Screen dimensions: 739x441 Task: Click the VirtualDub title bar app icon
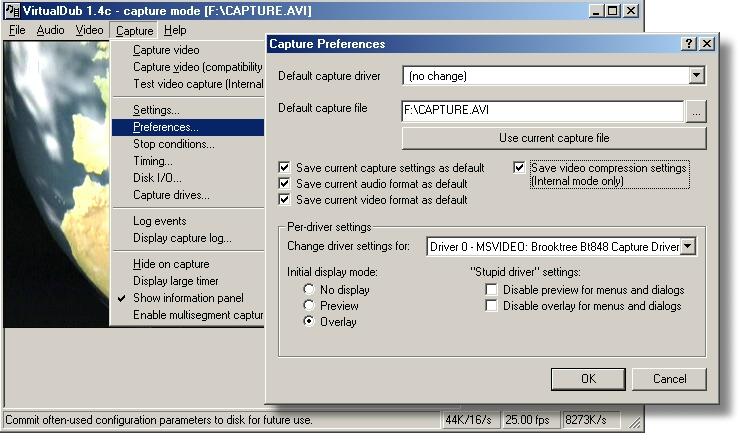tap(11, 10)
